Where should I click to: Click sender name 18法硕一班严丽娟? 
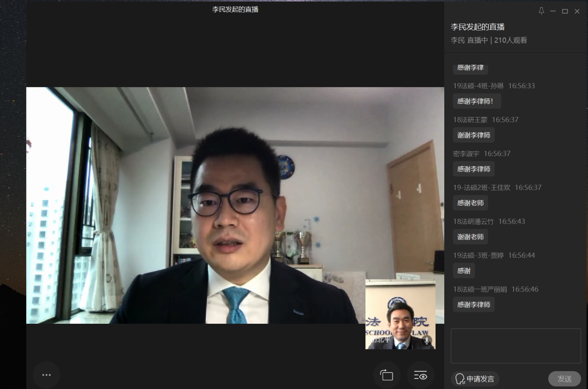coord(480,289)
